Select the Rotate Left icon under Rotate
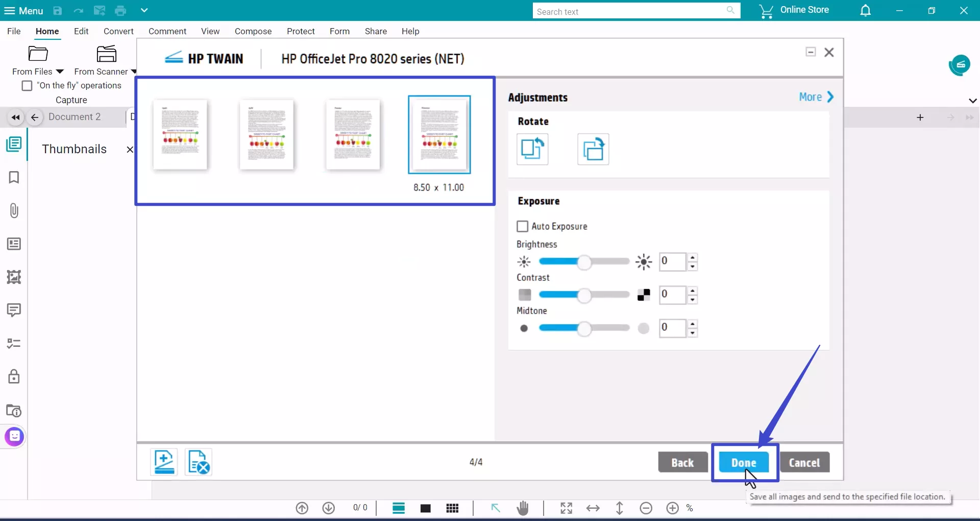The width and height of the screenshot is (980, 521). [x=532, y=149]
